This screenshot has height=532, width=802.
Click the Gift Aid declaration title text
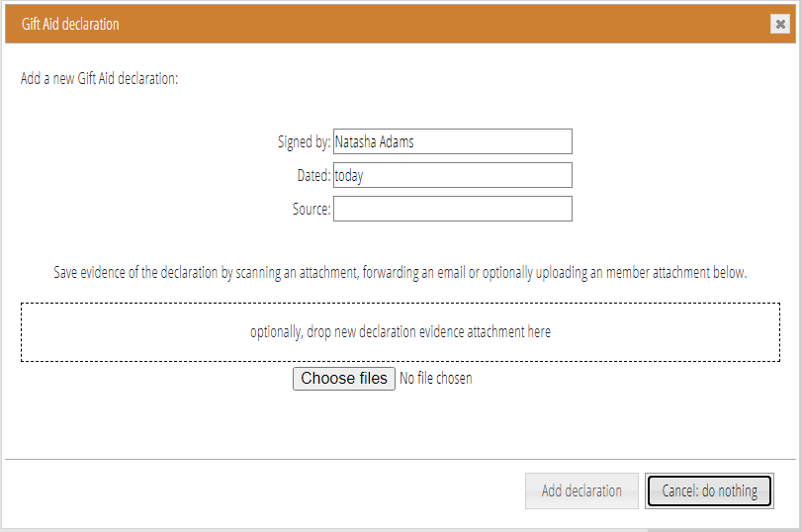(x=70, y=24)
